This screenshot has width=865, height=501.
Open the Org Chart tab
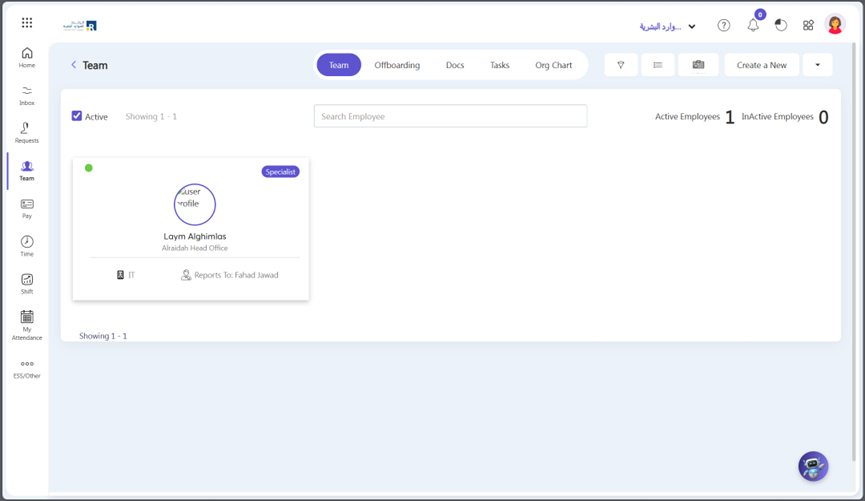click(553, 65)
